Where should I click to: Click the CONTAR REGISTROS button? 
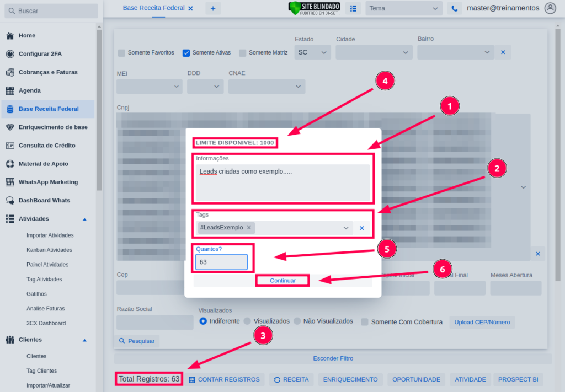pyautogui.click(x=224, y=379)
